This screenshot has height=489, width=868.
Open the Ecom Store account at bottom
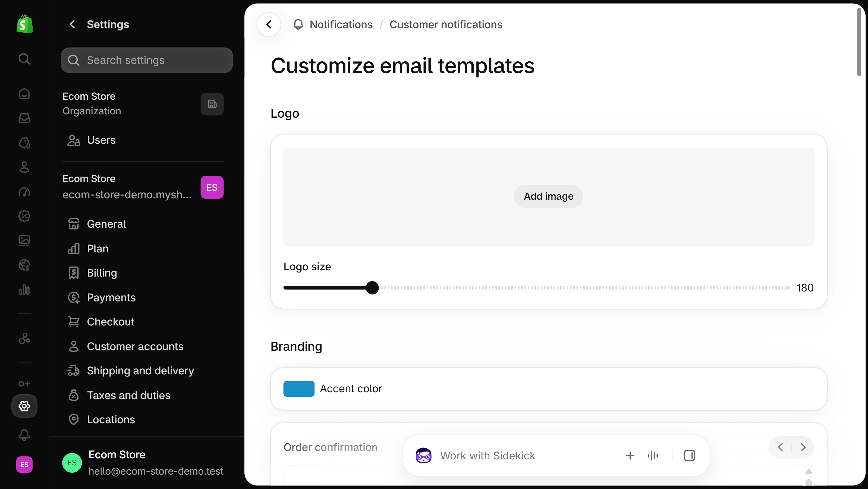tap(143, 463)
